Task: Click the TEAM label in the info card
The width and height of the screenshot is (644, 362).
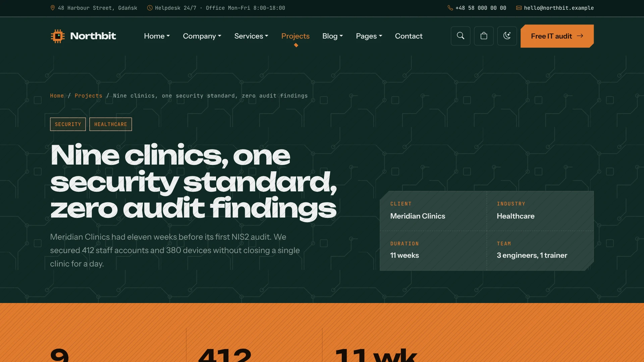Action: coord(504,244)
